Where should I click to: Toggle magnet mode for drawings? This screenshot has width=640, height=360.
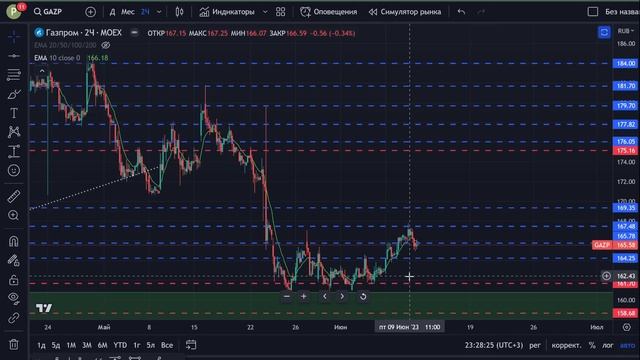(x=14, y=242)
